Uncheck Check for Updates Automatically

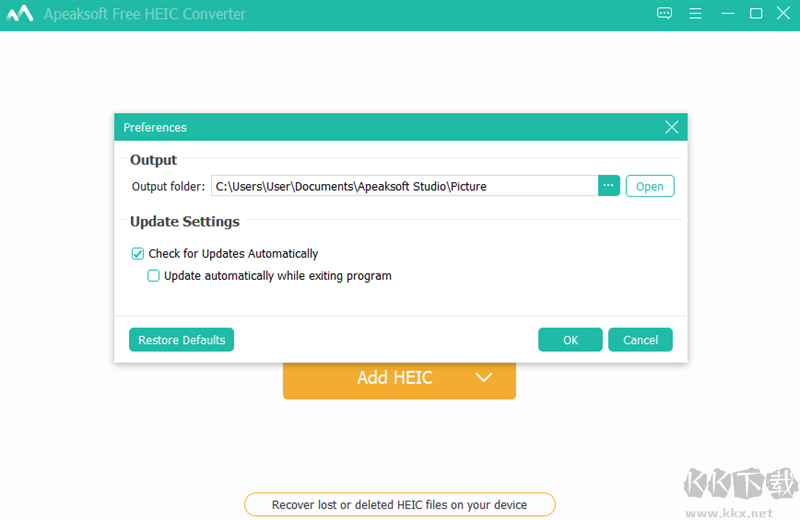pyautogui.click(x=138, y=254)
